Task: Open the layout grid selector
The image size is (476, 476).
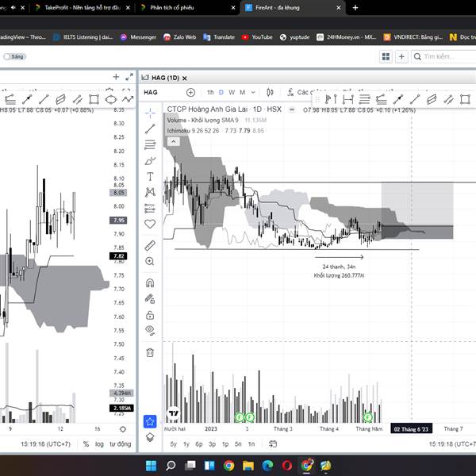Action: tap(386, 57)
